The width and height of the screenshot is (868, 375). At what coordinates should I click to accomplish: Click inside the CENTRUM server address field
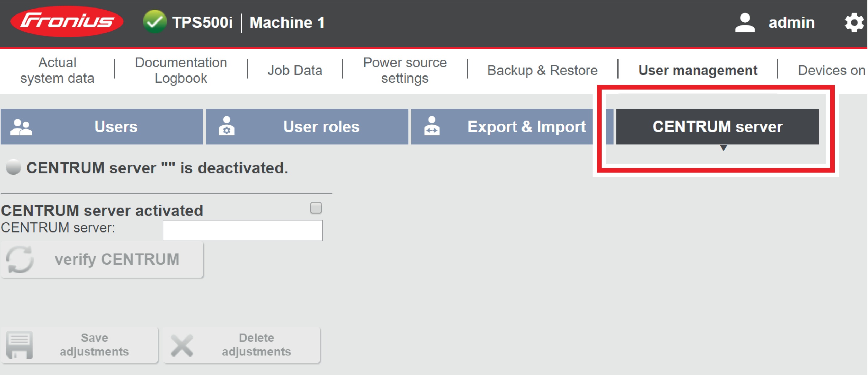tap(243, 231)
